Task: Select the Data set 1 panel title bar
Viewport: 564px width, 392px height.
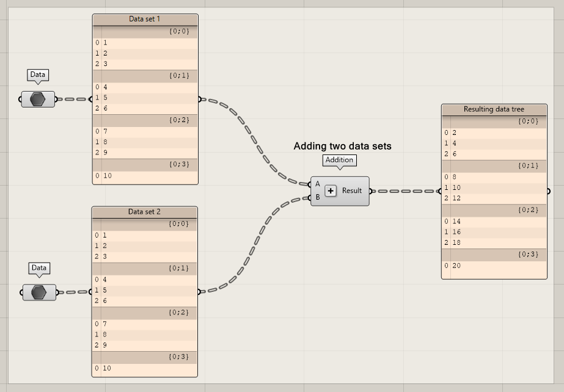Action: pos(144,19)
